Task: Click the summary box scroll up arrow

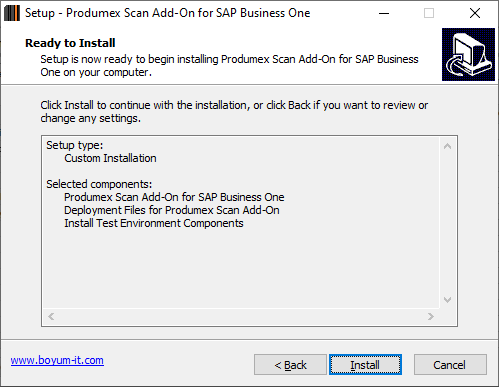Action: pos(447,146)
